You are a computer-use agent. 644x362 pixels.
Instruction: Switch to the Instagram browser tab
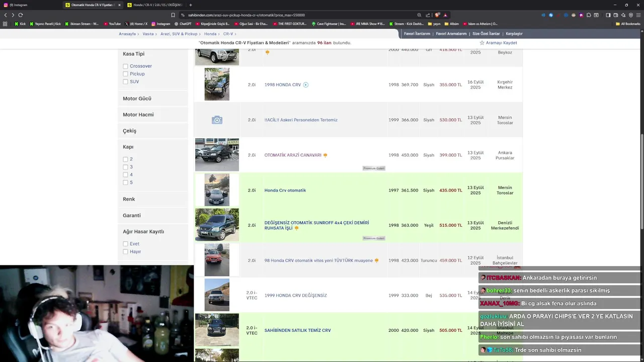coord(30,5)
